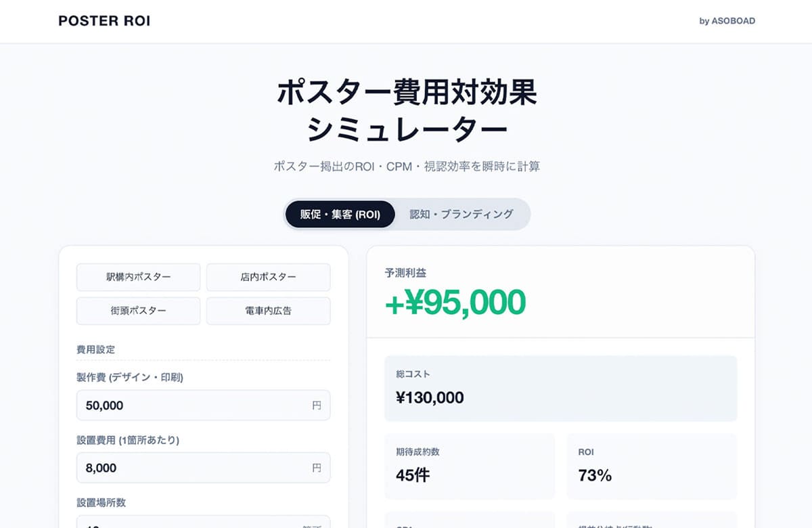Focus the 製作費 input showing 50,000
The height and width of the screenshot is (528, 812).
(204, 405)
